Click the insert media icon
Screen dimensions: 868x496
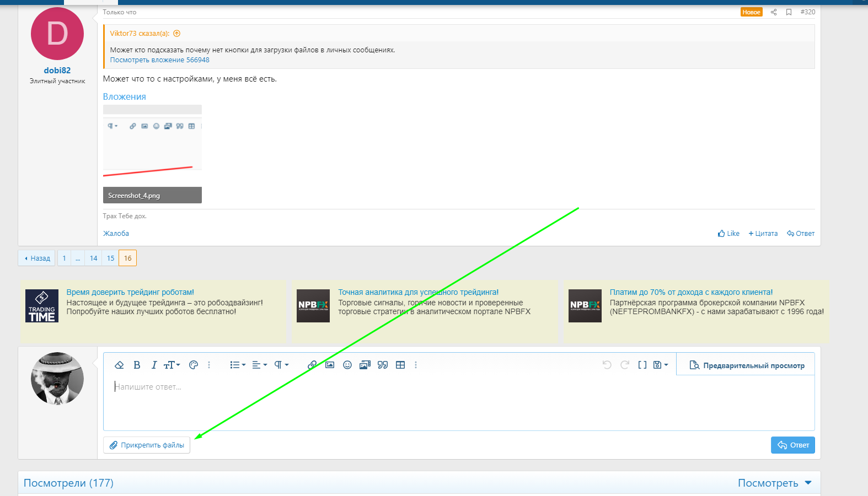click(x=365, y=365)
